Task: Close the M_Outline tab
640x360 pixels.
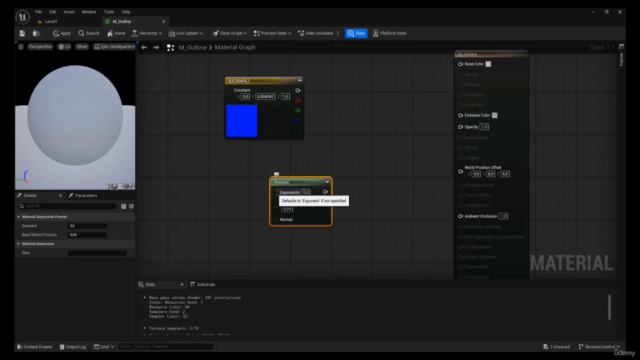Action: coord(164,22)
